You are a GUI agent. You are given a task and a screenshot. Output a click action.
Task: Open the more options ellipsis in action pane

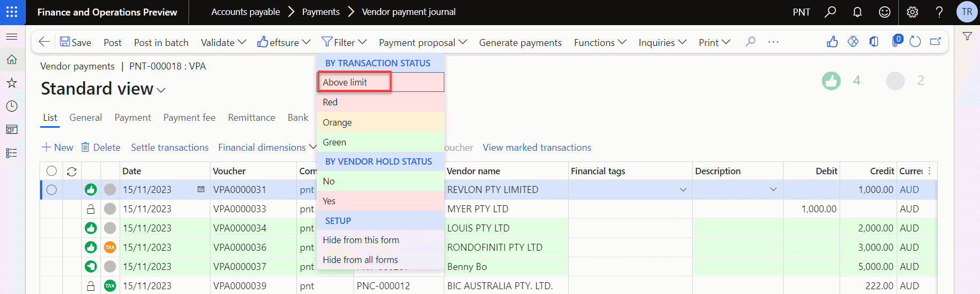click(773, 42)
